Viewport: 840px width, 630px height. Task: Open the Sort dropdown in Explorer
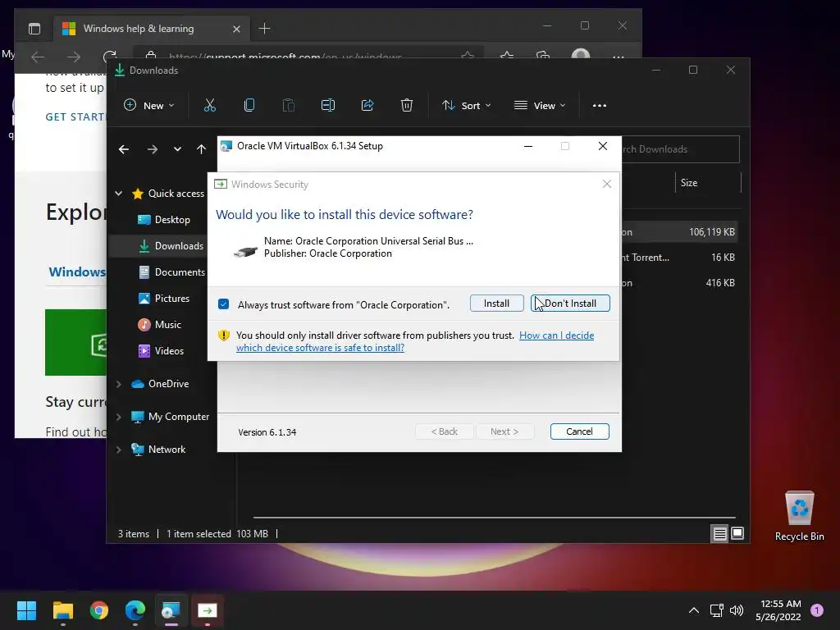466,106
